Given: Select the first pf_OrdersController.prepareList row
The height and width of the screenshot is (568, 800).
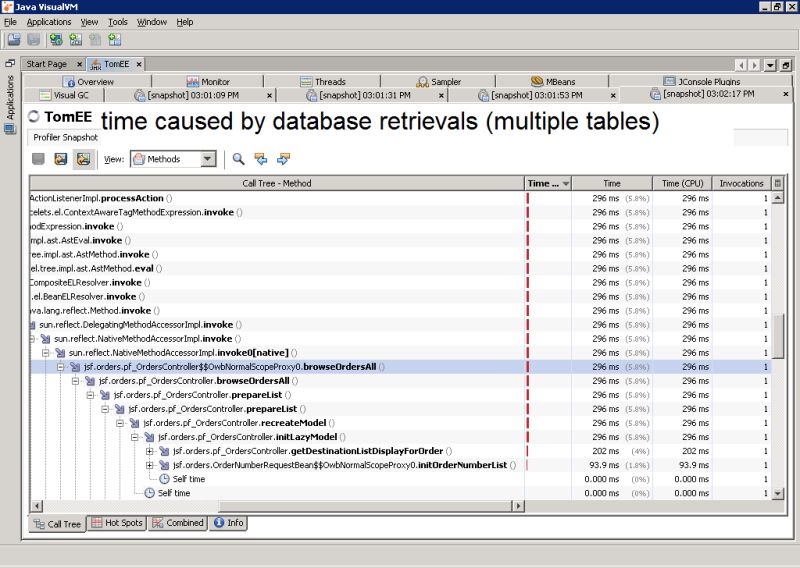Looking at the screenshot, I should (x=400, y=395).
